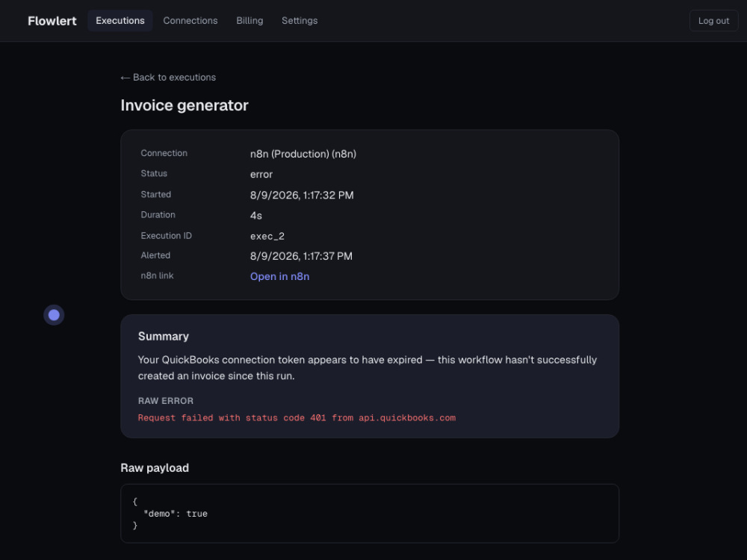Click the n8n link label
Viewport: 747px width, 560px height.
pyautogui.click(x=157, y=276)
